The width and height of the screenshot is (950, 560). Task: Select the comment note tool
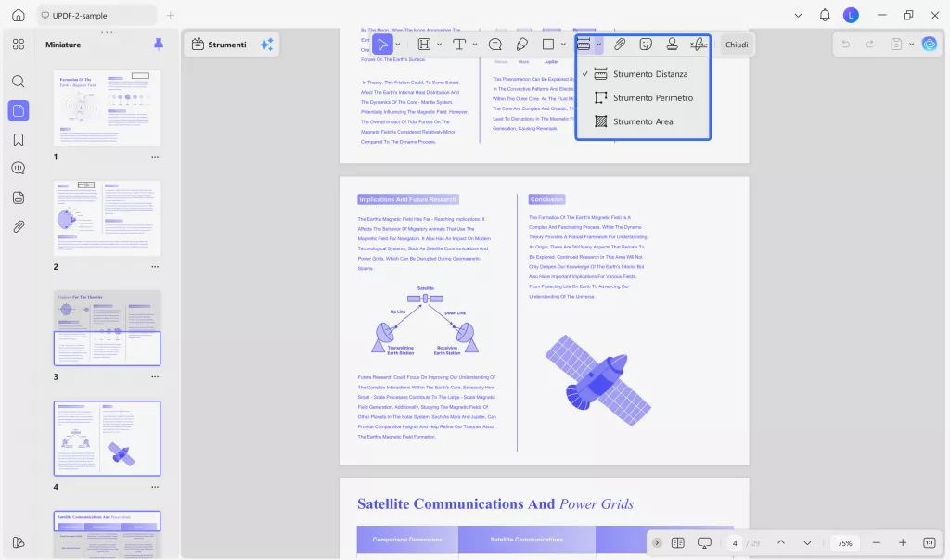(x=495, y=45)
